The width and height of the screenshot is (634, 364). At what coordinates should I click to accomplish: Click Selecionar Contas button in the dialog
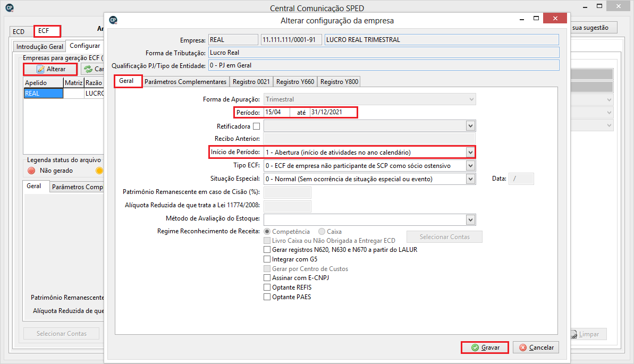pyautogui.click(x=444, y=237)
